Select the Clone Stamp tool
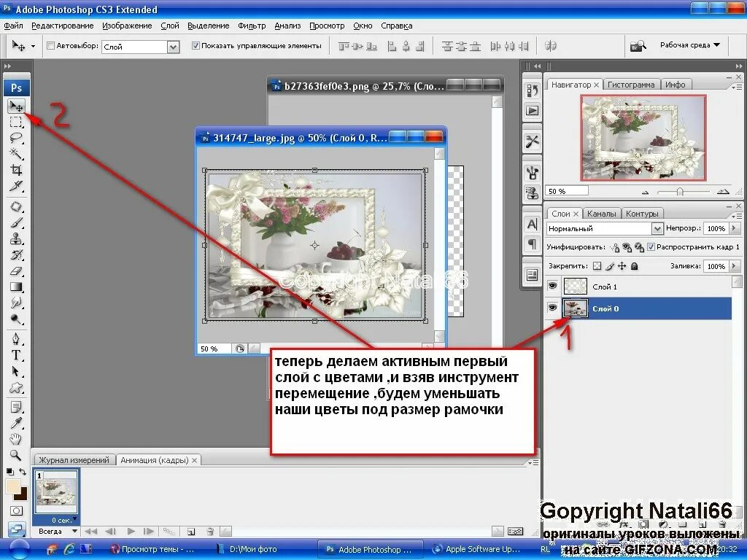Viewport: 747px width, 560px height. [x=16, y=238]
